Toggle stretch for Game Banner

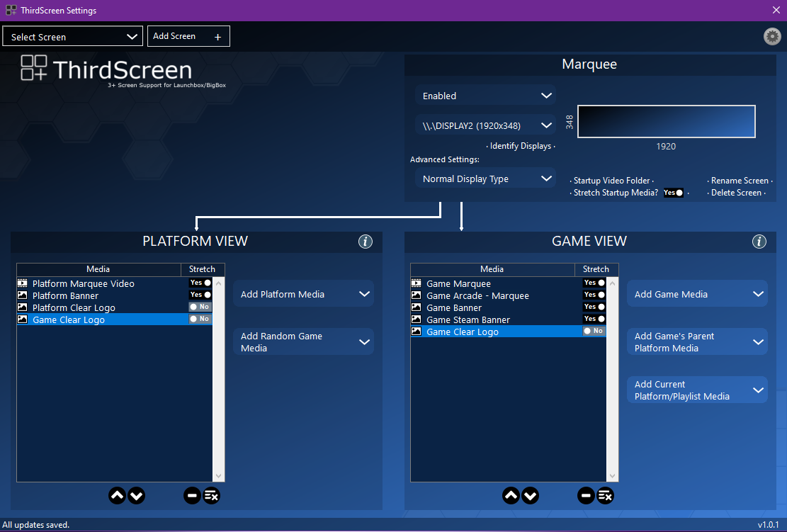point(594,307)
